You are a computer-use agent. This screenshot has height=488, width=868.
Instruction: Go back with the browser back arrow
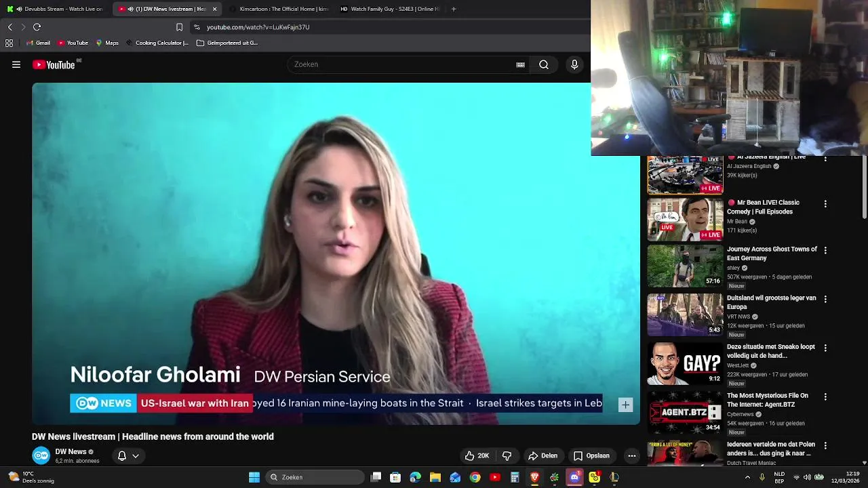tap(9, 27)
